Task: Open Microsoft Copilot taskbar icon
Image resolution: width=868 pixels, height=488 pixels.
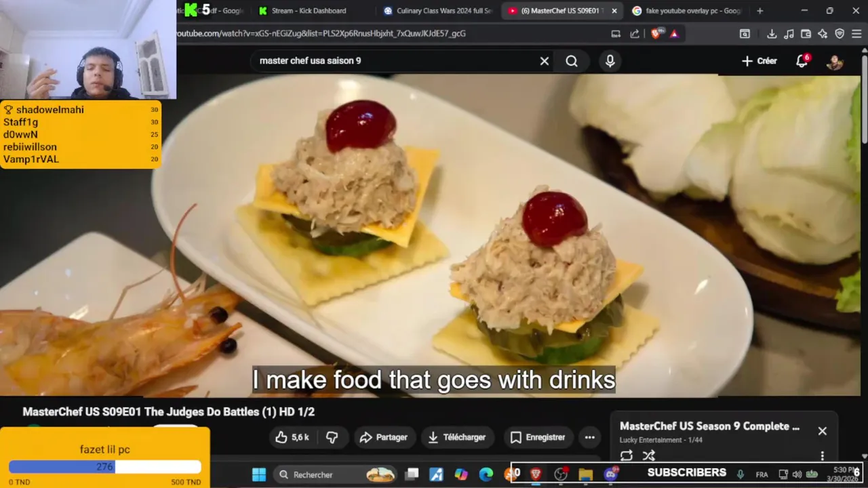Action: (x=461, y=474)
